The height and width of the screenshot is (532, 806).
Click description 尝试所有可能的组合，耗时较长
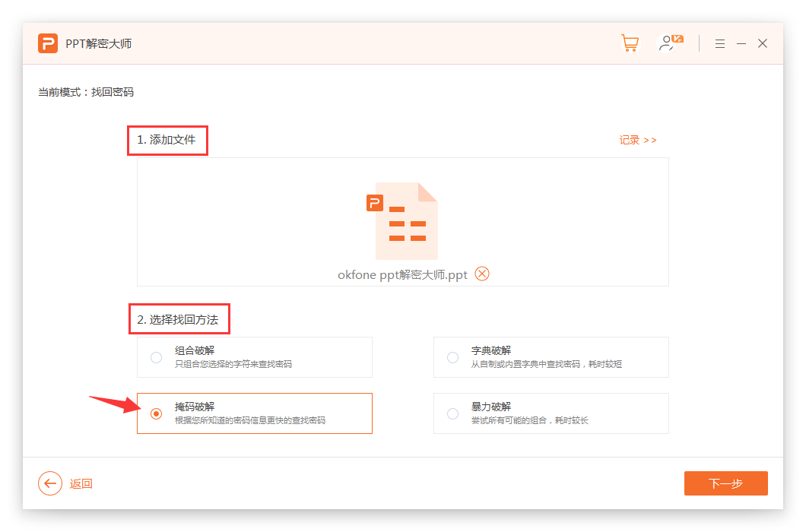529,420
